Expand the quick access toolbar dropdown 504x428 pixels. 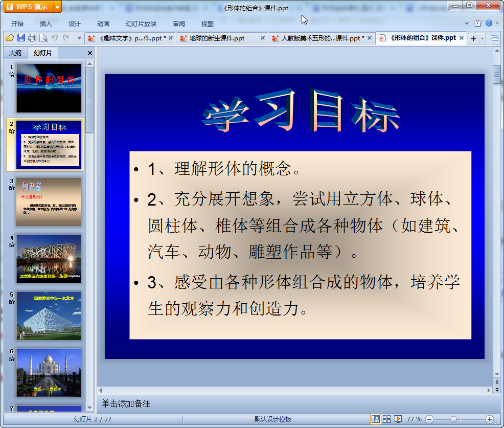click(x=79, y=38)
